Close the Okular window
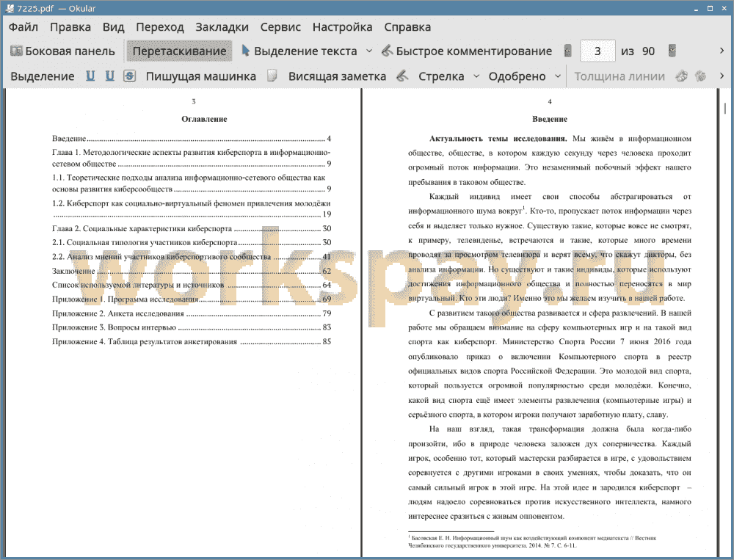The image size is (734, 560). [723, 8]
